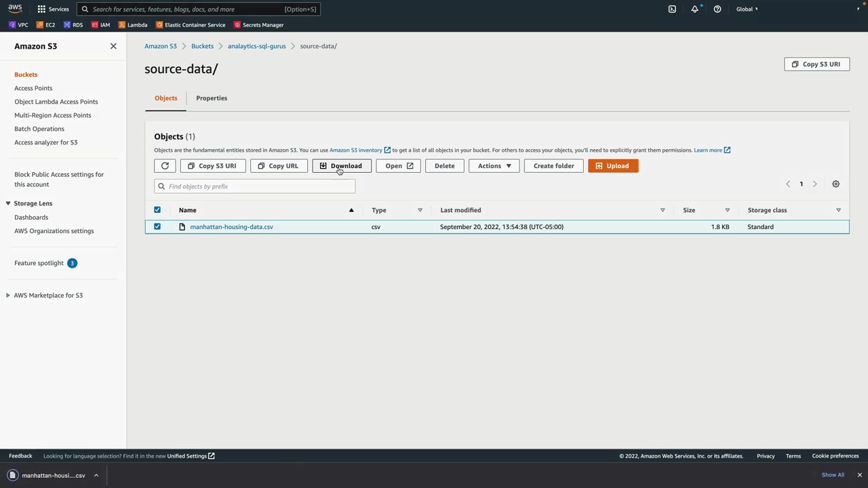Click Show All downloads
The image size is (868, 488).
coord(833,475)
